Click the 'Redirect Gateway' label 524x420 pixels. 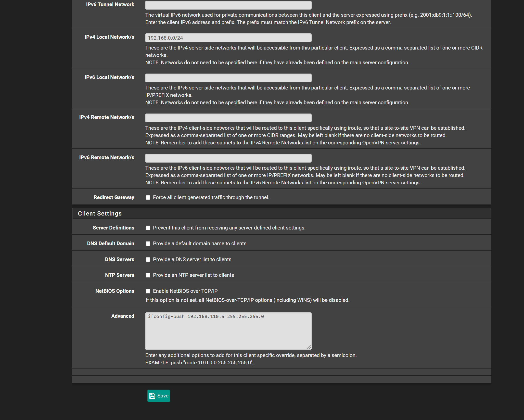tap(114, 197)
